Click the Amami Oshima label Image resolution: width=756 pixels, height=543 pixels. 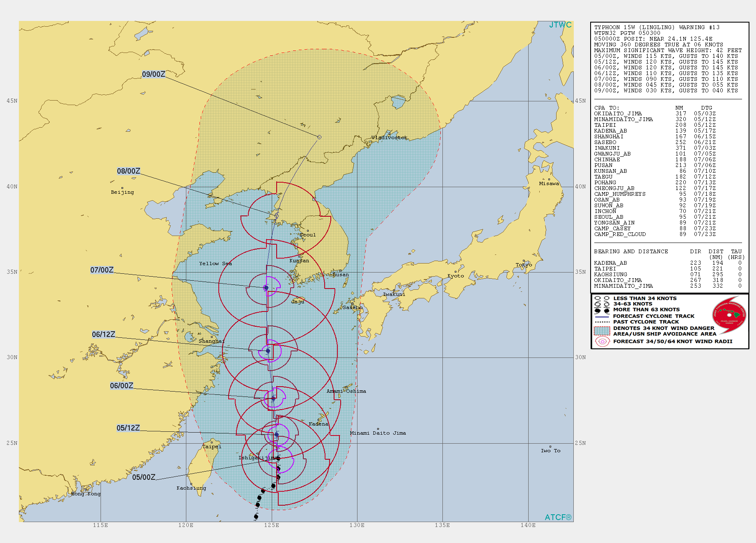pyautogui.click(x=346, y=391)
